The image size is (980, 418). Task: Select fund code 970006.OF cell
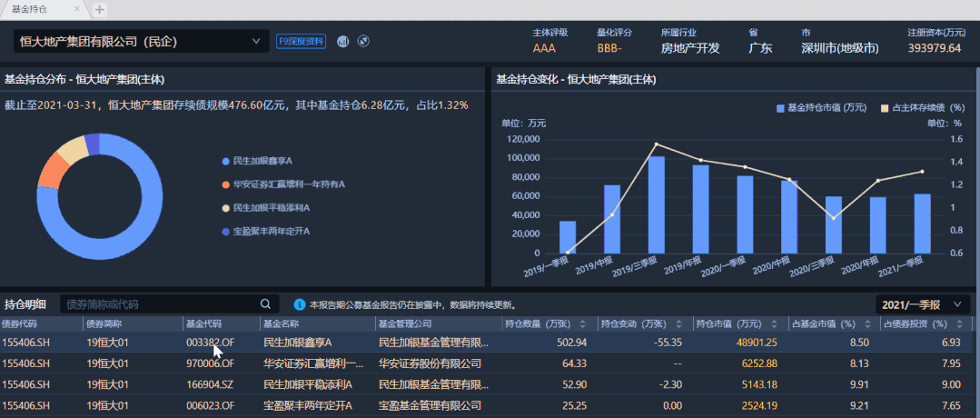point(210,363)
